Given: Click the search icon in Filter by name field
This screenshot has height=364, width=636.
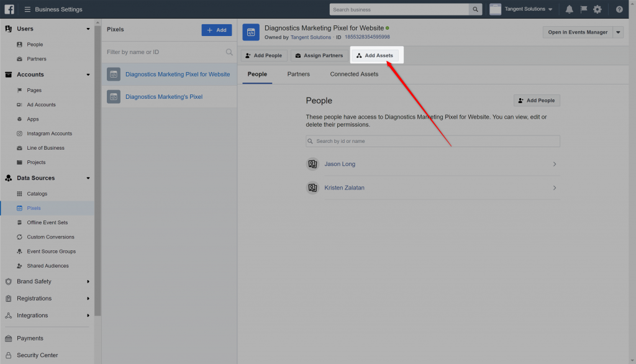Looking at the screenshot, I should [229, 52].
